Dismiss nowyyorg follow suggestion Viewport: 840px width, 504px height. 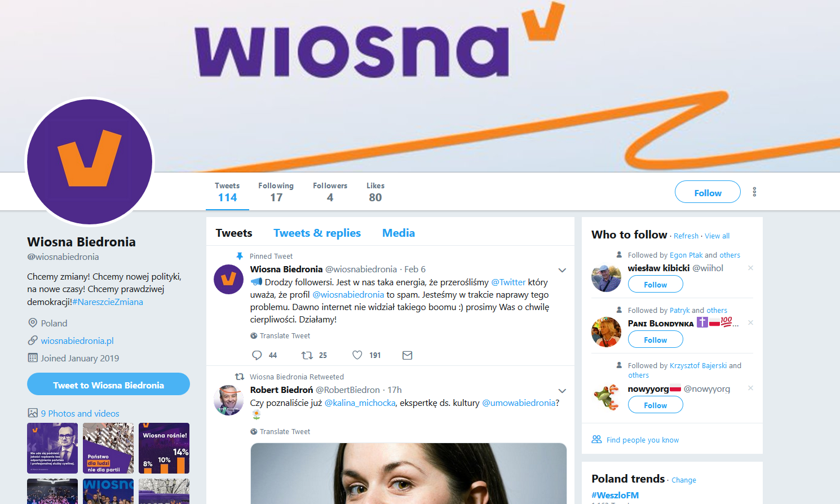click(750, 388)
